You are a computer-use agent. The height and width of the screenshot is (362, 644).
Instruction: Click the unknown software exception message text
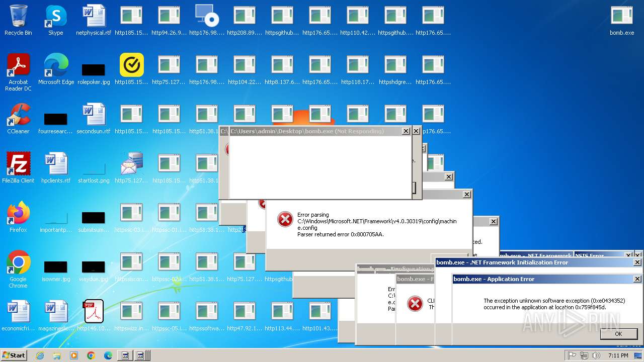(554, 304)
